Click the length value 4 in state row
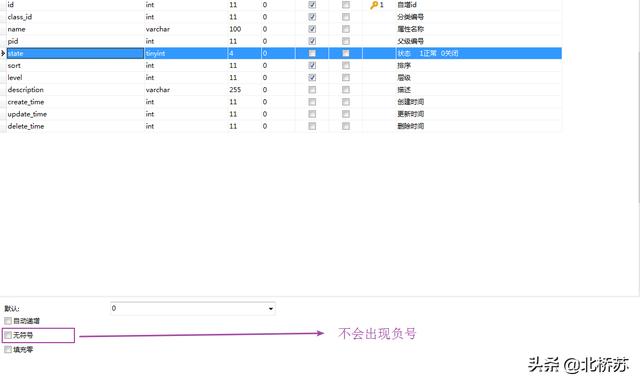This screenshot has width=640, height=384. (231, 53)
